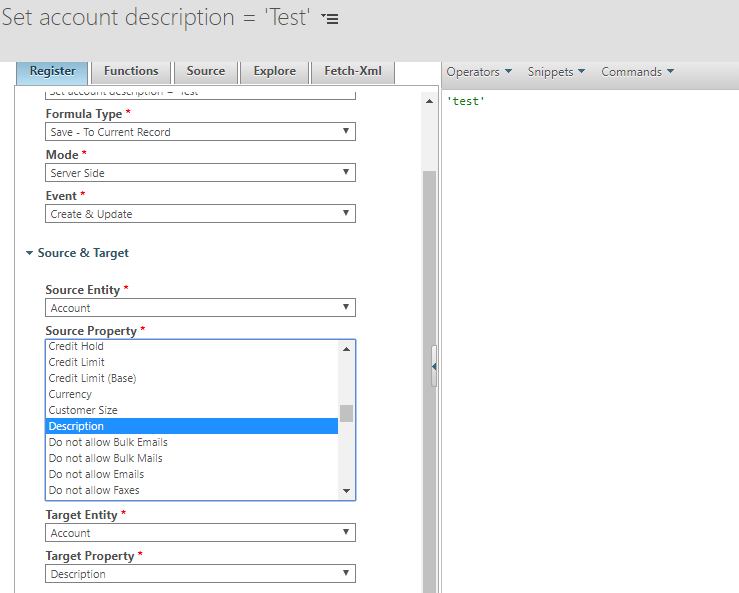Open the Target Property dropdown
The image size is (739, 593).
click(x=200, y=573)
